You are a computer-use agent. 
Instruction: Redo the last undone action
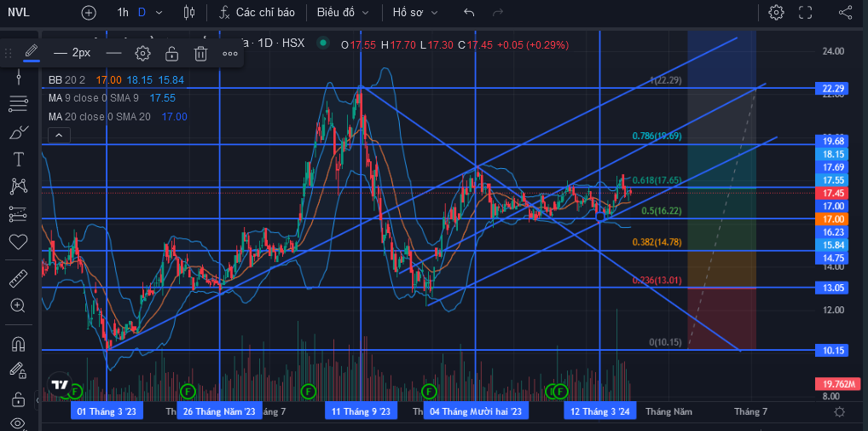pos(498,13)
